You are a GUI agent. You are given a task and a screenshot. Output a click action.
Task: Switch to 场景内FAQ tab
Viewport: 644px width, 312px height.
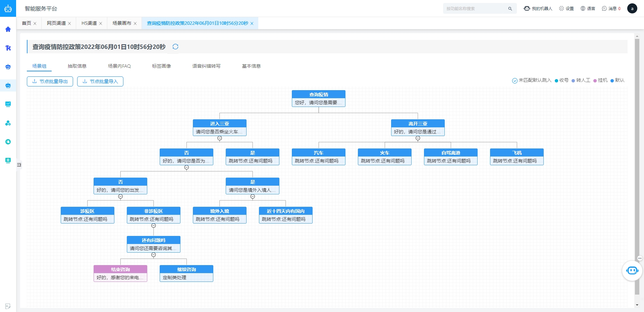(119, 66)
